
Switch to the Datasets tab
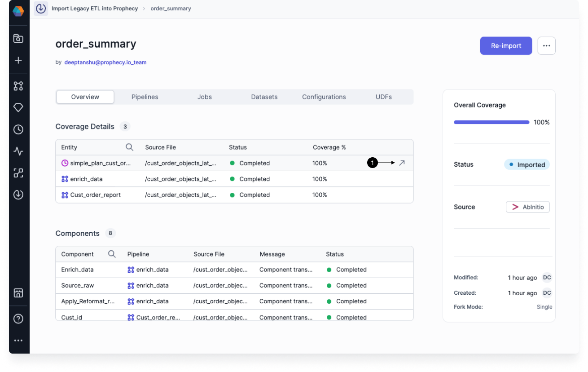[264, 97]
